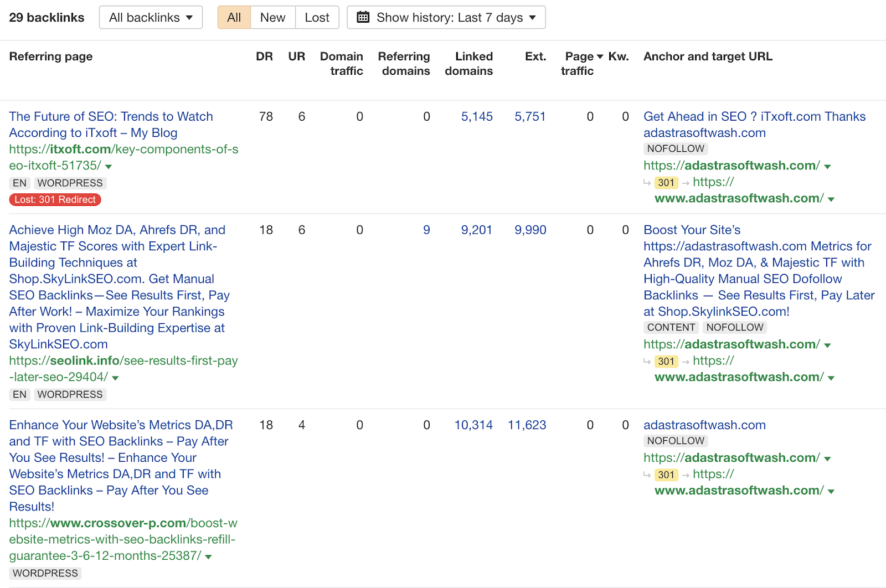
Task: Expand target URL dropdown in the seolink.info row
Action: (827, 345)
